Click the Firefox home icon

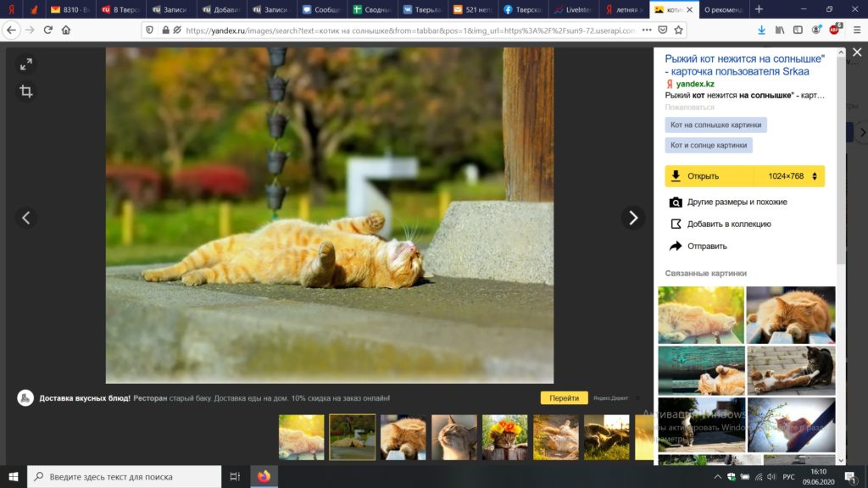[66, 30]
